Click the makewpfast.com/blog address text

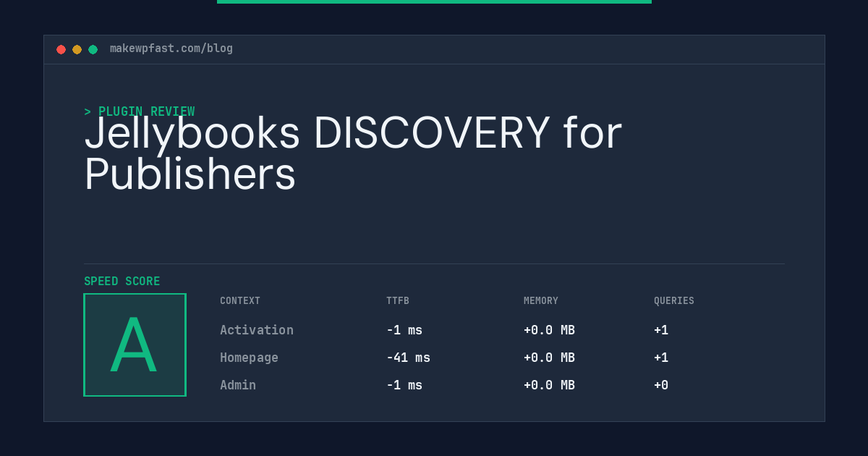click(x=171, y=48)
